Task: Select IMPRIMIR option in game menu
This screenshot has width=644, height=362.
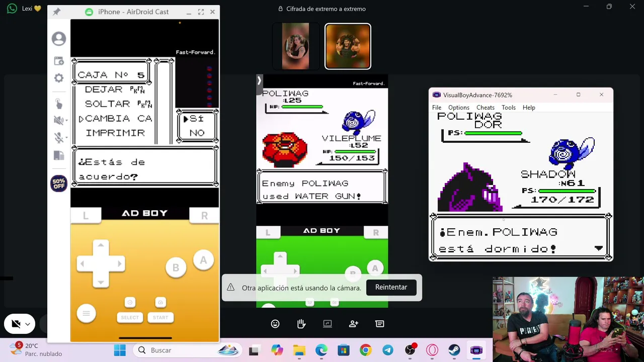Action: point(115,133)
